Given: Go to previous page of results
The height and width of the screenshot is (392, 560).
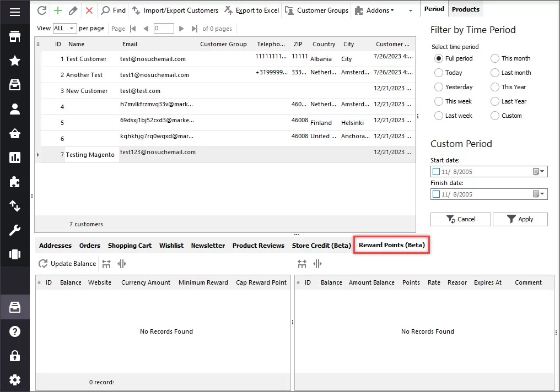Looking at the screenshot, I should coord(146,29).
